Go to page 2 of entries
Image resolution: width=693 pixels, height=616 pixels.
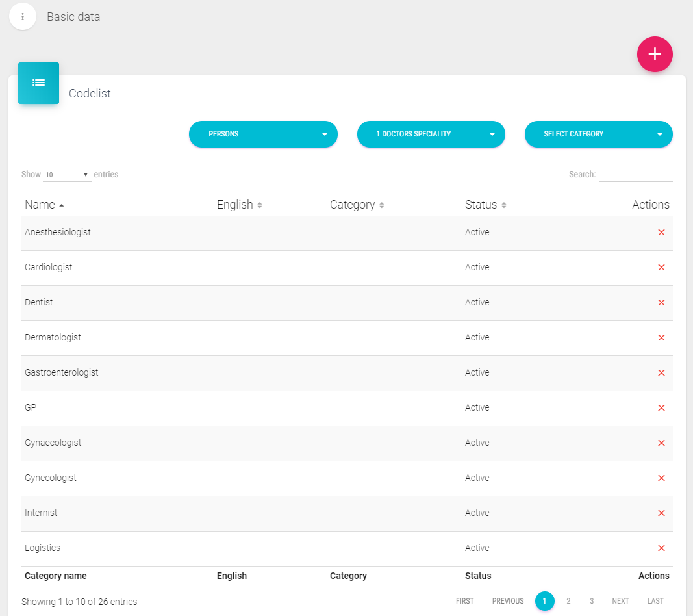tap(568, 601)
